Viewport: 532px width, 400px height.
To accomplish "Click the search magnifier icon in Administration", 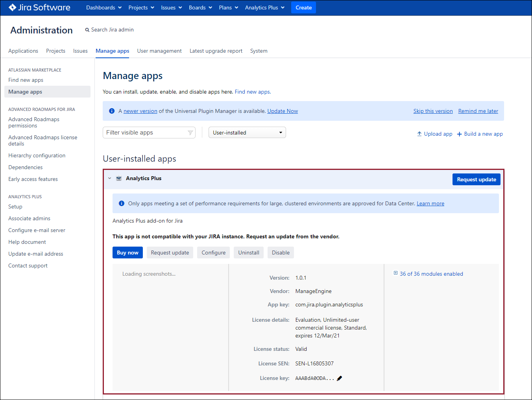I will click(87, 30).
